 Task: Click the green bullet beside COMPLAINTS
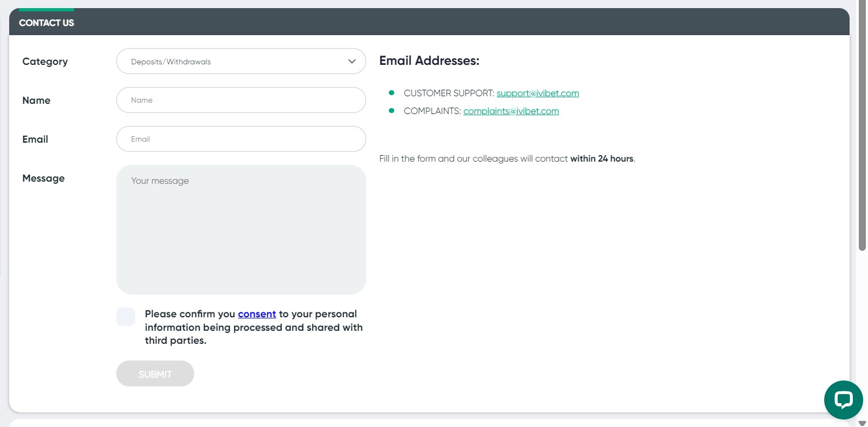point(392,111)
